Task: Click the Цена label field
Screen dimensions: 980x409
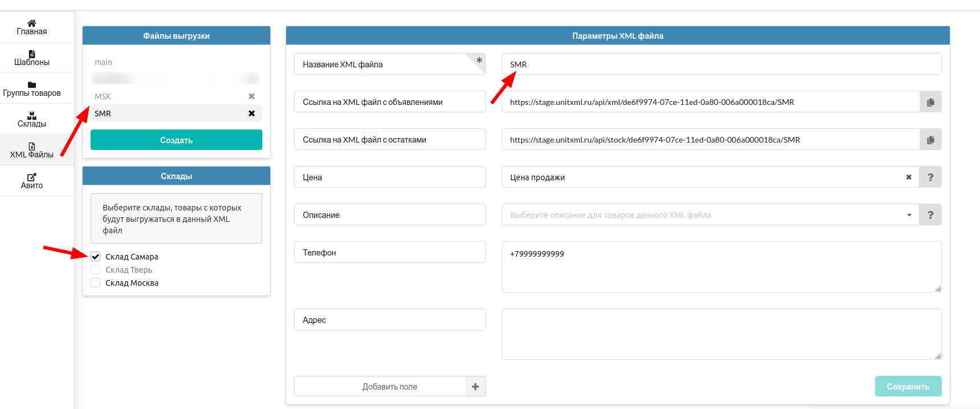Action: (390, 177)
